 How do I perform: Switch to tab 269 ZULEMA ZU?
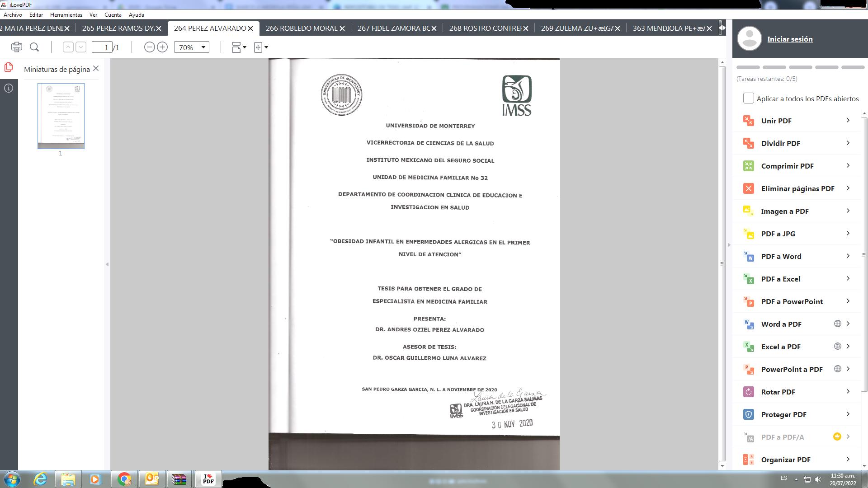[x=577, y=28]
